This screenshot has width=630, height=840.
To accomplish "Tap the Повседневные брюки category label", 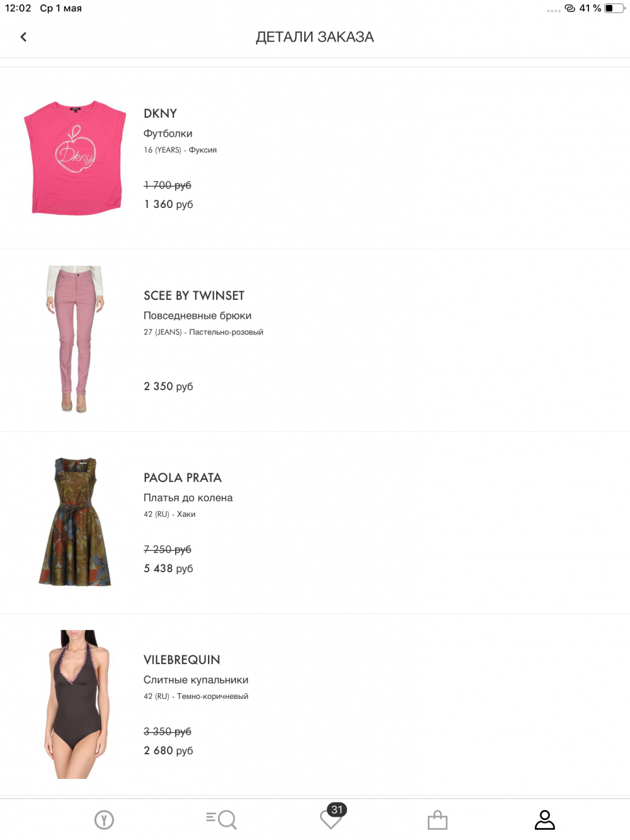I will [x=198, y=316].
